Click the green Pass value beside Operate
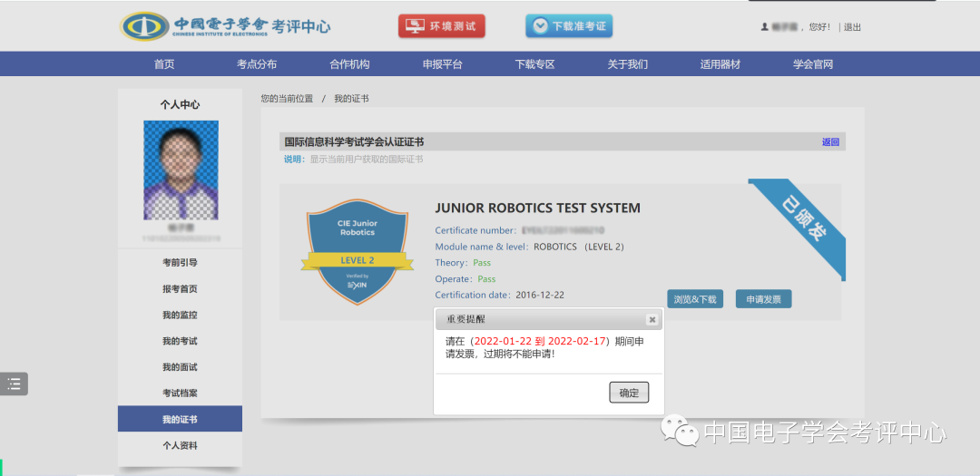 click(487, 279)
